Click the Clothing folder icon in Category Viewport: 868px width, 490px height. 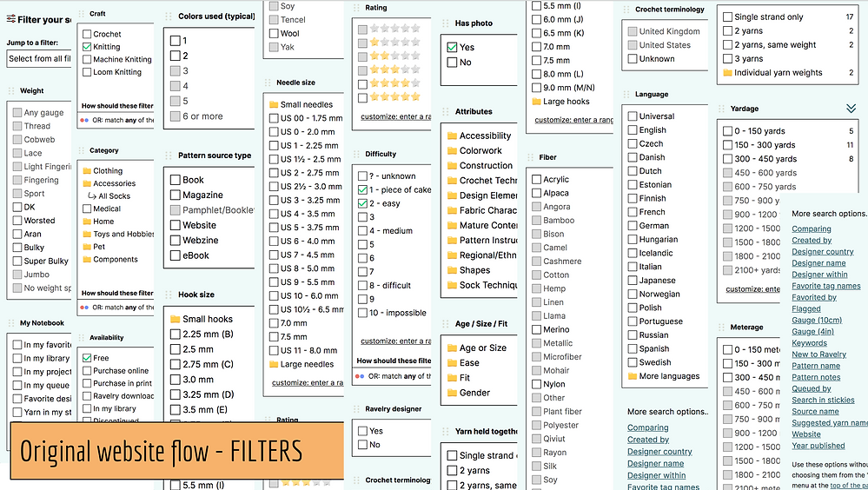87,171
